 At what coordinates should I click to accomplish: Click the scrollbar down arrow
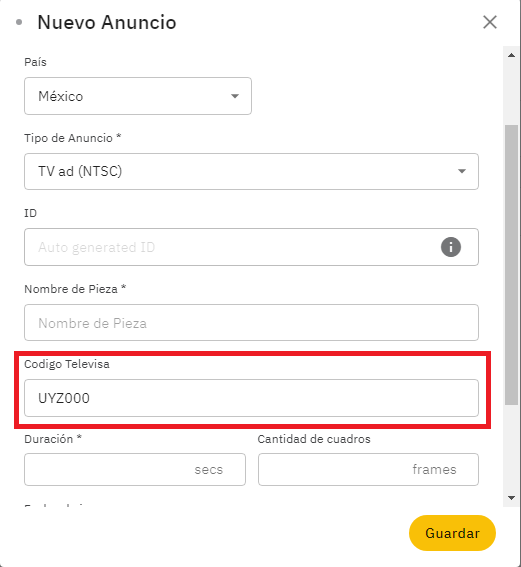(x=511, y=498)
